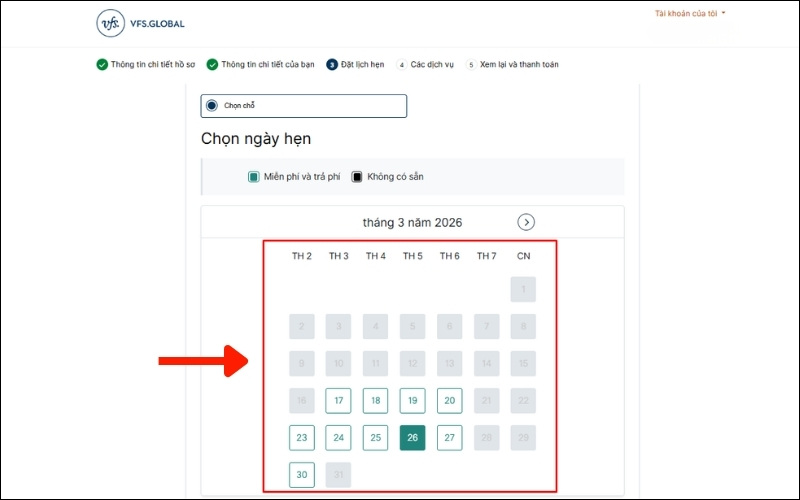
Task: Open step 4 Các dịch vụ
Action: [x=426, y=65]
